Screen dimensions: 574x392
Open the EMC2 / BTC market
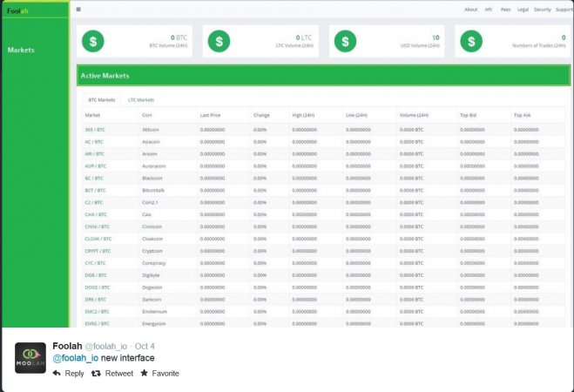tap(97, 312)
